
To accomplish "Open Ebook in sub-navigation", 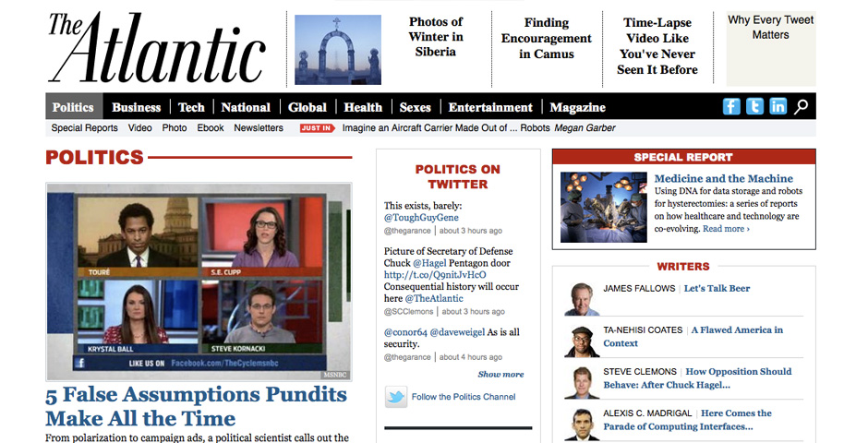I will point(211,127).
